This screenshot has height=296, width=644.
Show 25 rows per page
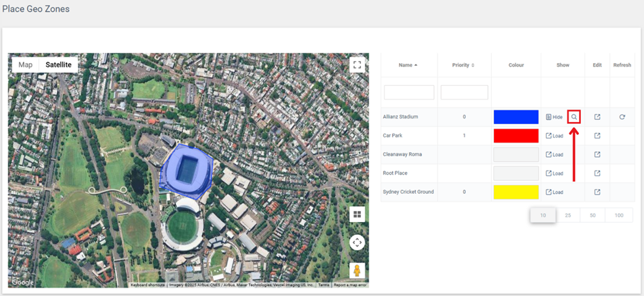point(567,215)
